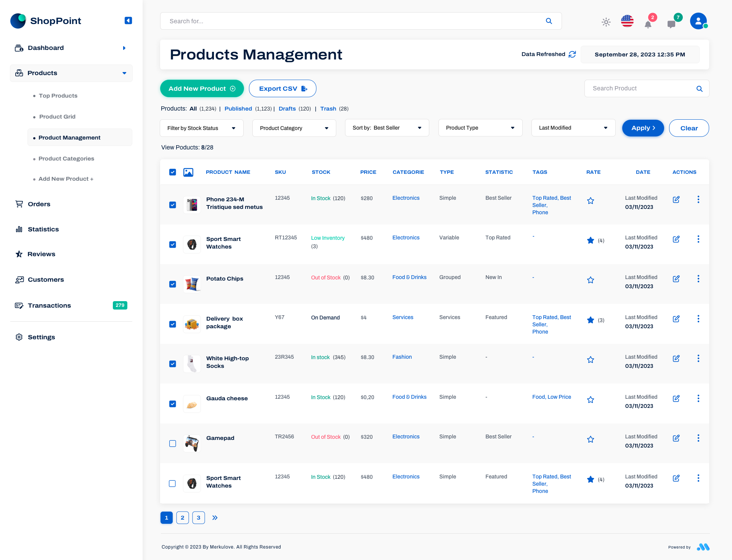732x560 pixels.
Task: Click the Data Refreshed refresh icon
Action: pyautogui.click(x=572, y=55)
